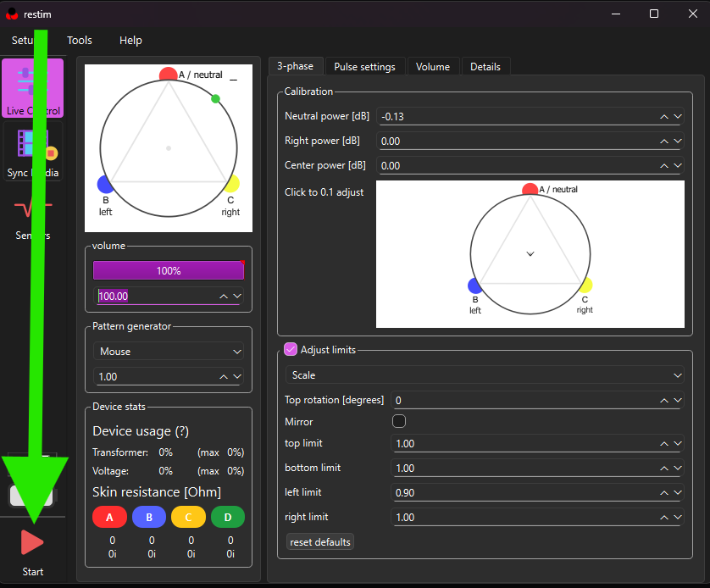Image resolution: width=710 pixels, height=588 pixels.
Task: Open the Mouse pattern generator dropdown
Action: coord(169,352)
